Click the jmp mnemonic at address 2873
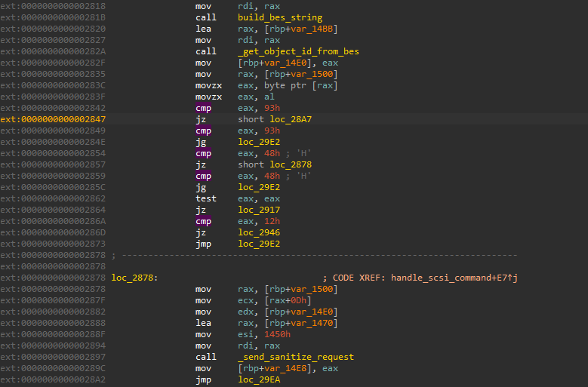Screen dimensions: 588x387 click(203, 244)
